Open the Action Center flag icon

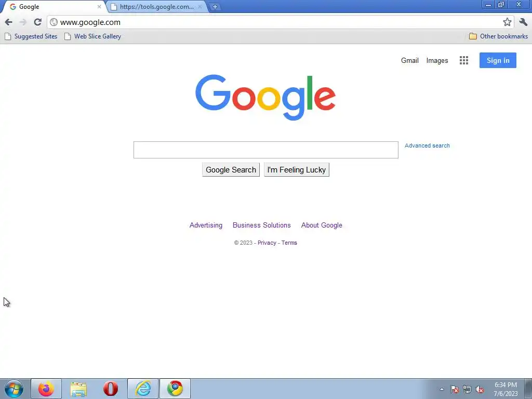tap(455, 389)
